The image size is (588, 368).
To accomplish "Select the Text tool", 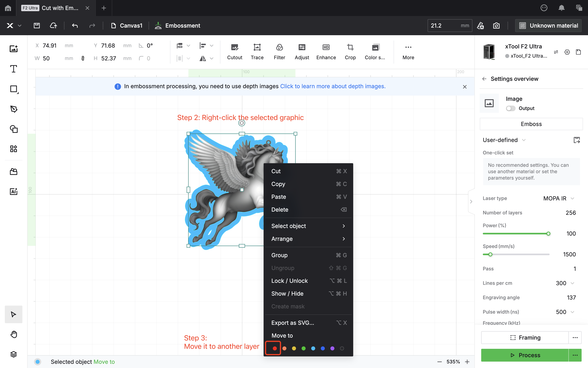I will (14, 69).
